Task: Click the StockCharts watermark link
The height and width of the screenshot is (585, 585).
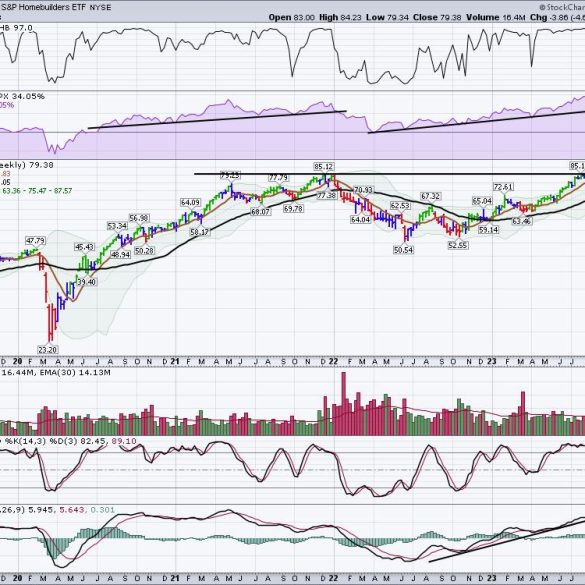Action: click(x=562, y=7)
